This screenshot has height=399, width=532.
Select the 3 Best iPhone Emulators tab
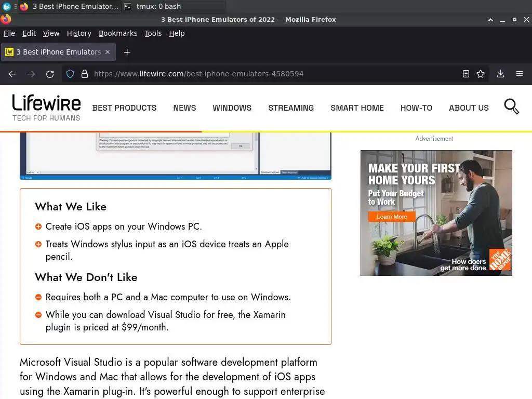click(58, 52)
